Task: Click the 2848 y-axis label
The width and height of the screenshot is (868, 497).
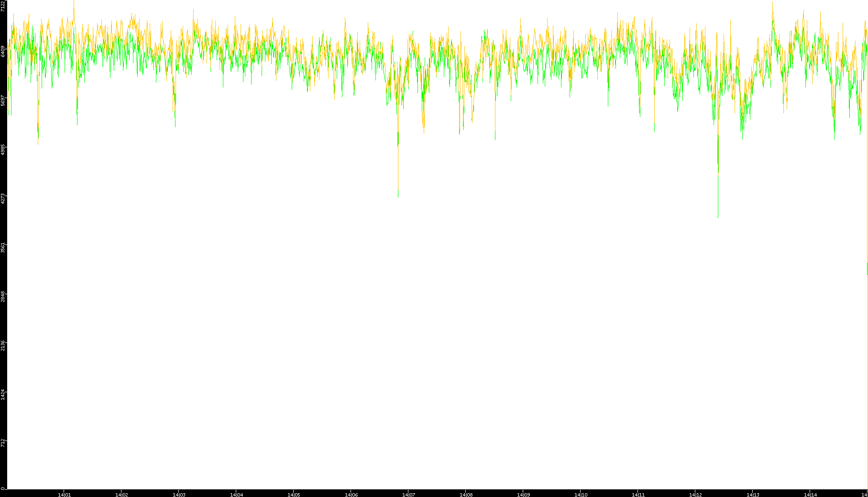Action: click(x=3, y=297)
